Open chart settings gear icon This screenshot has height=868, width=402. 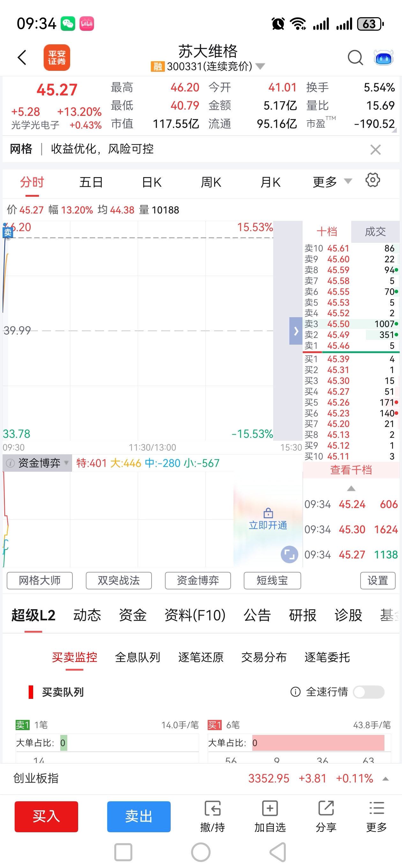tap(373, 180)
